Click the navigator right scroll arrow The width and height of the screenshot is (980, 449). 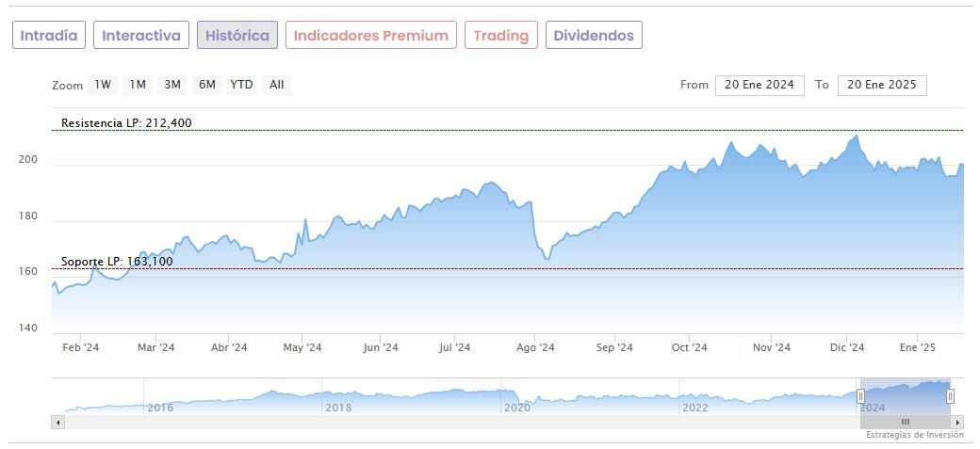click(x=959, y=422)
